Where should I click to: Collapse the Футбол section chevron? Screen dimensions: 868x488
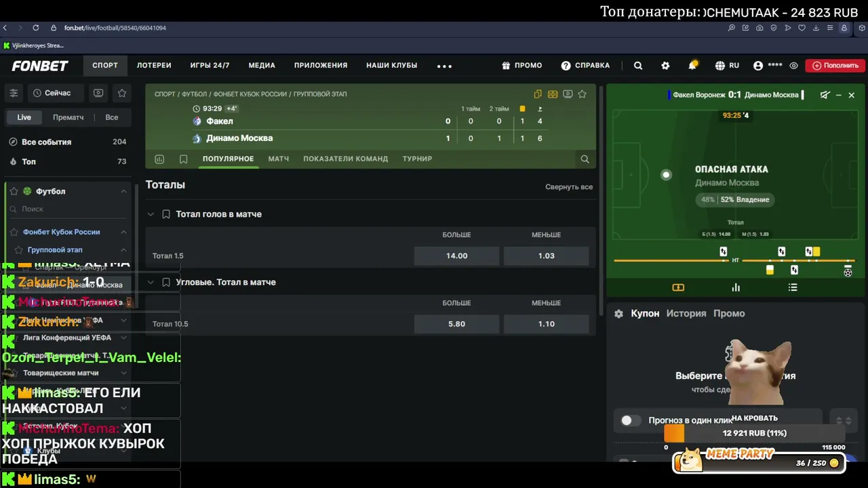[123, 192]
